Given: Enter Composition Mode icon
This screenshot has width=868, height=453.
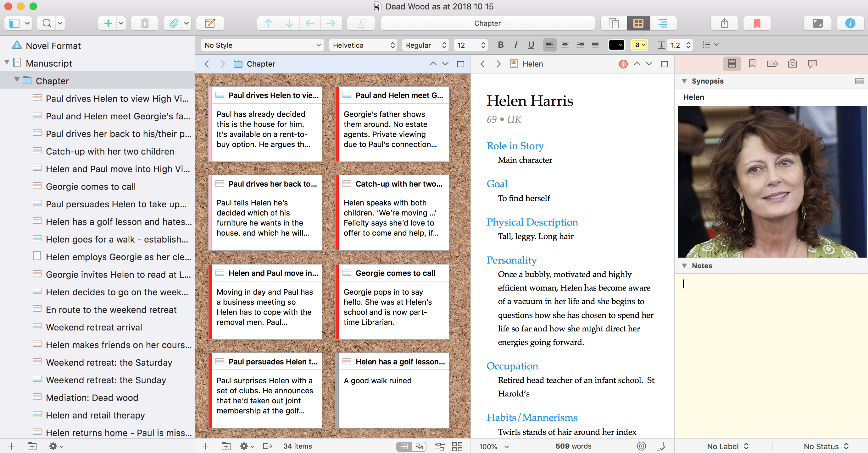Looking at the screenshot, I should pyautogui.click(x=817, y=23).
